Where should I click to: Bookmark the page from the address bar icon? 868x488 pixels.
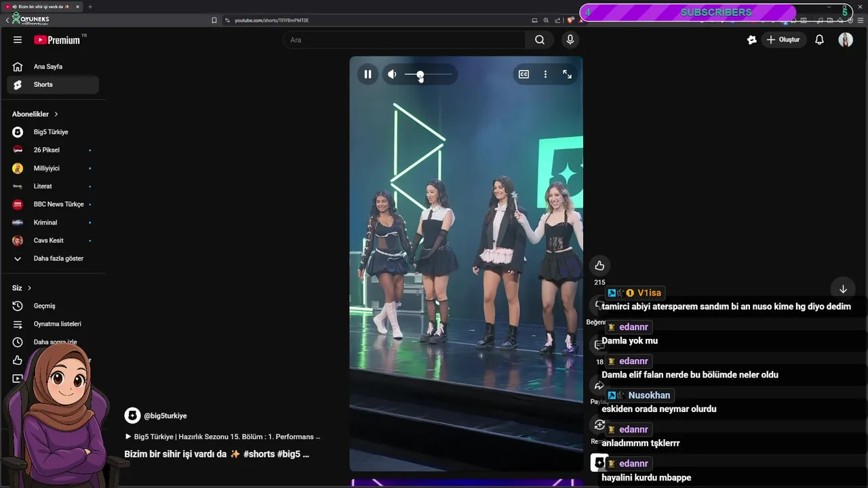214,20
